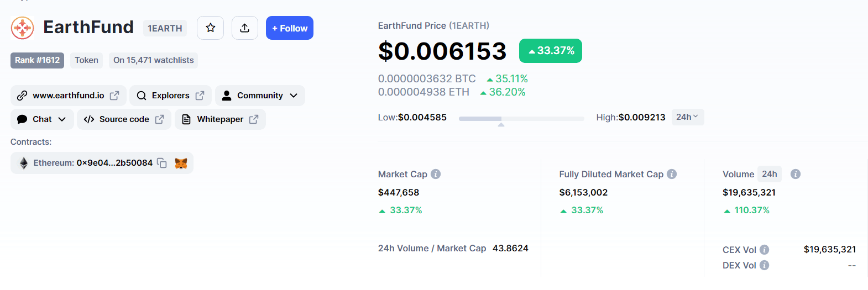Follow EarthFund with the Follow button
This screenshot has height=290, width=868.
click(290, 28)
